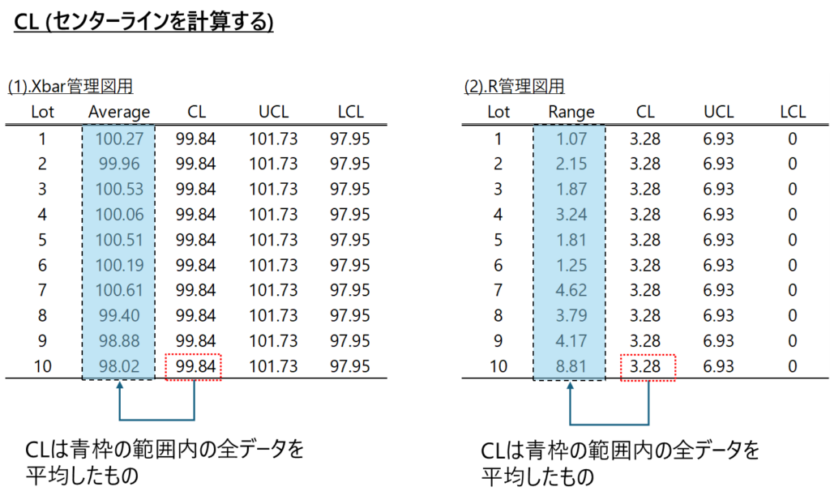The image size is (830, 504).
Task: Click Range value 4.62 for Lot 7
Action: click(571, 290)
